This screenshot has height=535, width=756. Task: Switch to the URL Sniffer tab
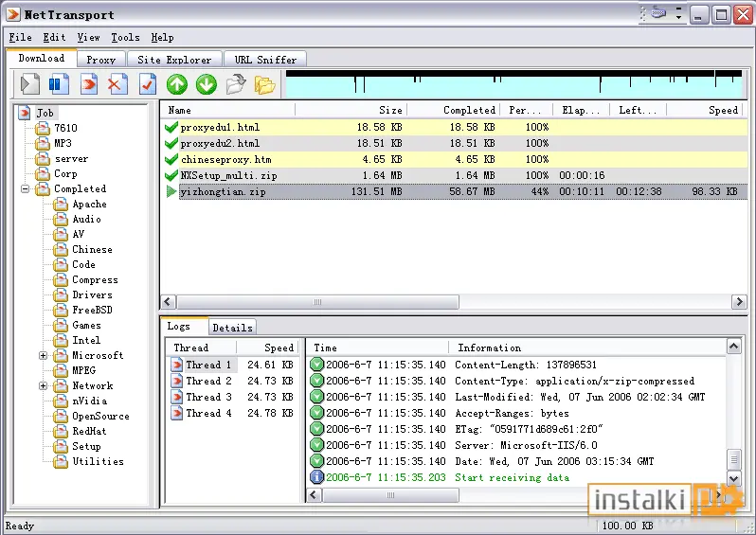pyautogui.click(x=265, y=60)
